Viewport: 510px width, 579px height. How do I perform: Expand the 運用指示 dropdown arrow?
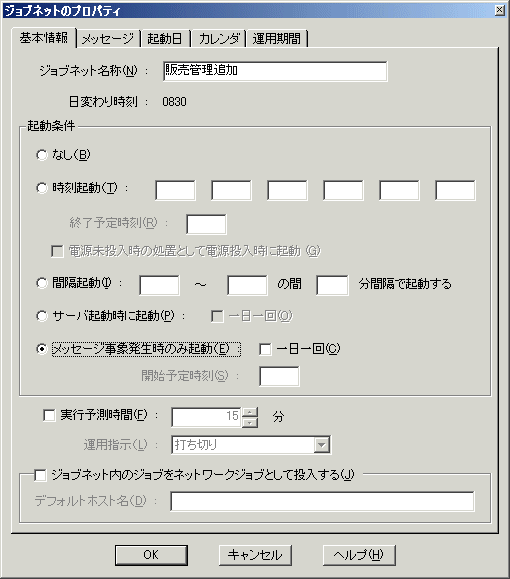(322, 445)
